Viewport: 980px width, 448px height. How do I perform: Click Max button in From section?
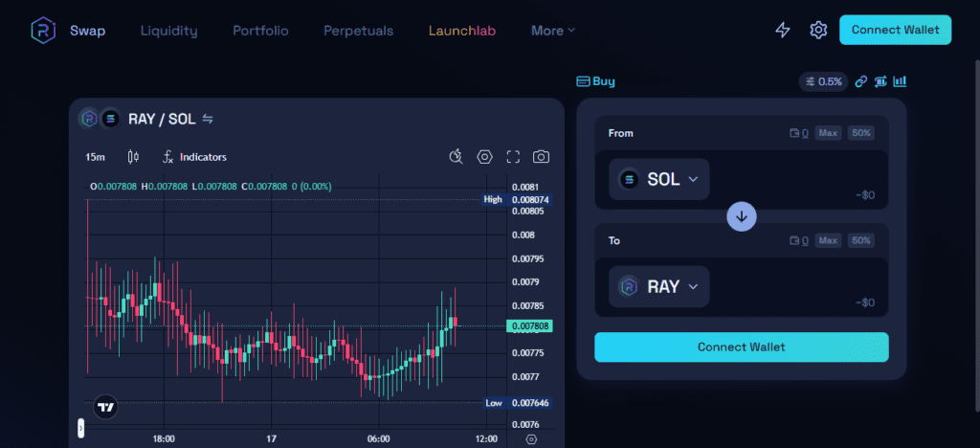tap(828, 133)
